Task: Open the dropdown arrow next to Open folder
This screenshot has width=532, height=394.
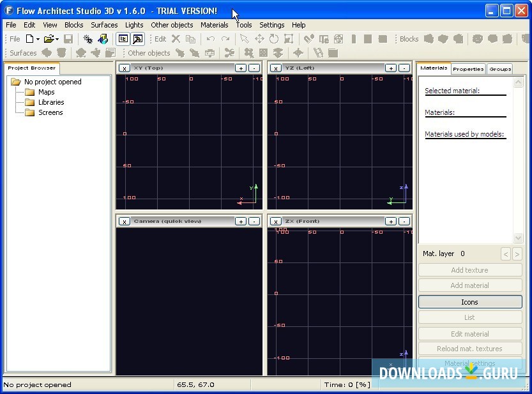Action: pyautogui.click(x=57, y=40)
